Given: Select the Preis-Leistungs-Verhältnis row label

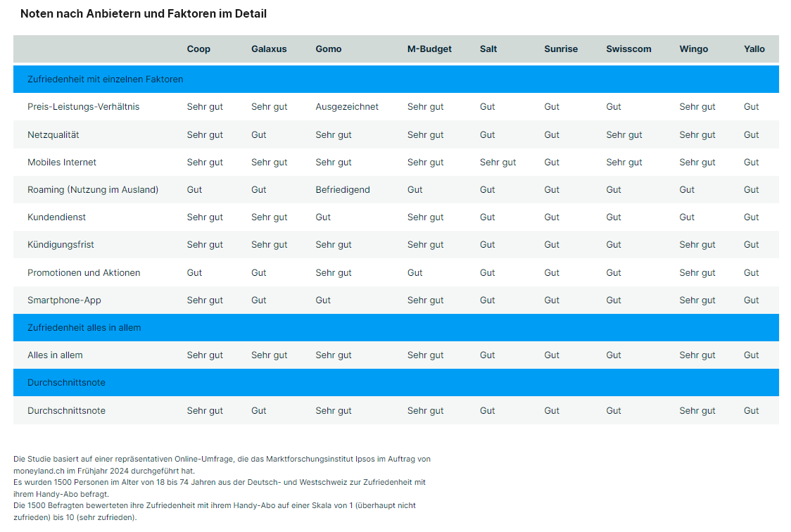Looking at the screenshot, I should click(x=83, y=107).
